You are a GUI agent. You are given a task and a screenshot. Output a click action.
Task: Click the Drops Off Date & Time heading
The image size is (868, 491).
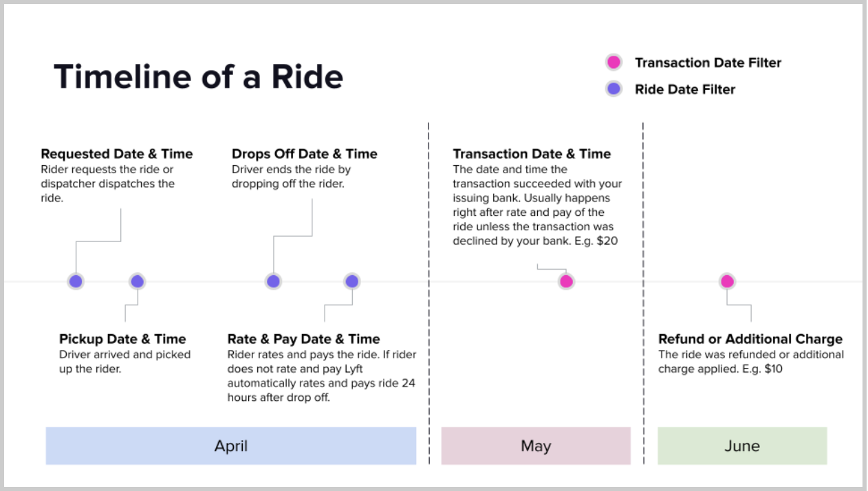tap(305, 154)
